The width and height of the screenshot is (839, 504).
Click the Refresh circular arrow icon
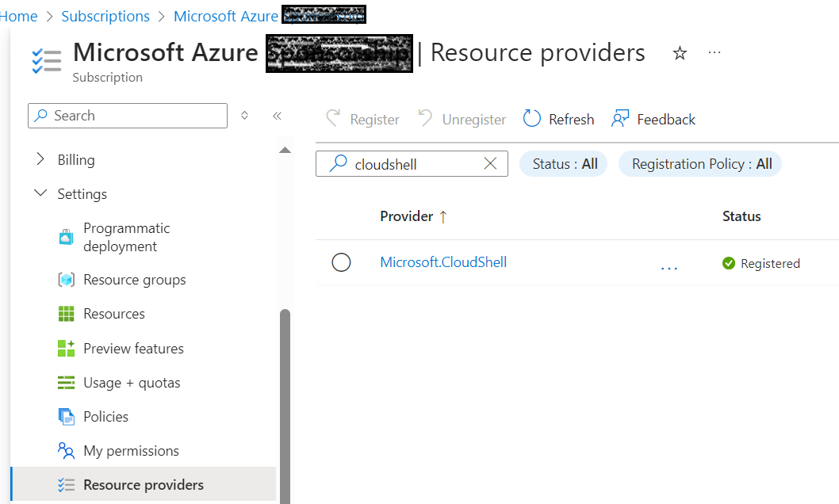pyautogui.click(x=531, y=119)
